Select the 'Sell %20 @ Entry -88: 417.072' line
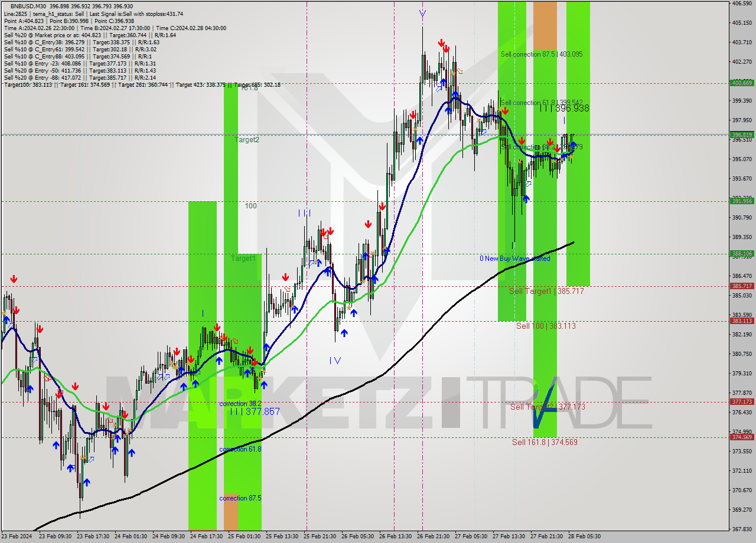The width and height of the screenshot is (756, 543). pos(80,77)
